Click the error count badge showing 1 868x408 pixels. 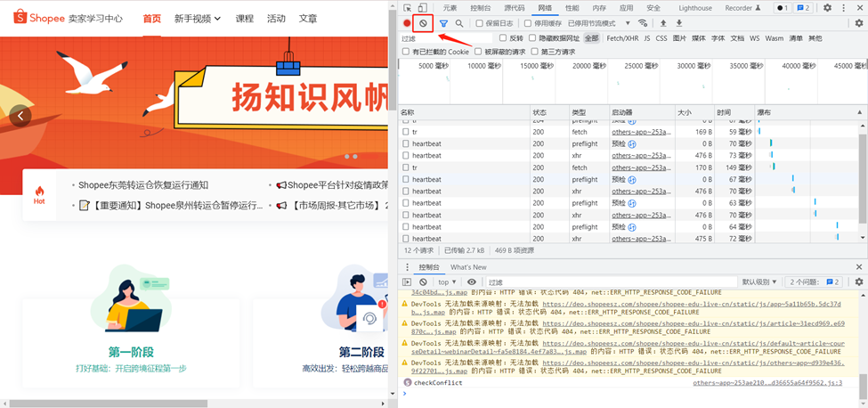pyautogui.click(x=783, y=8)
